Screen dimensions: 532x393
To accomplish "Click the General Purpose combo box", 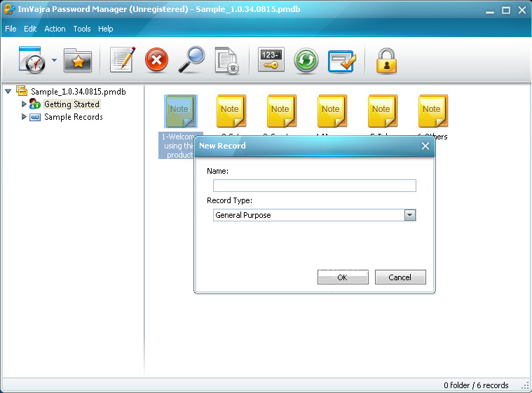I will (x=315, y=215).
